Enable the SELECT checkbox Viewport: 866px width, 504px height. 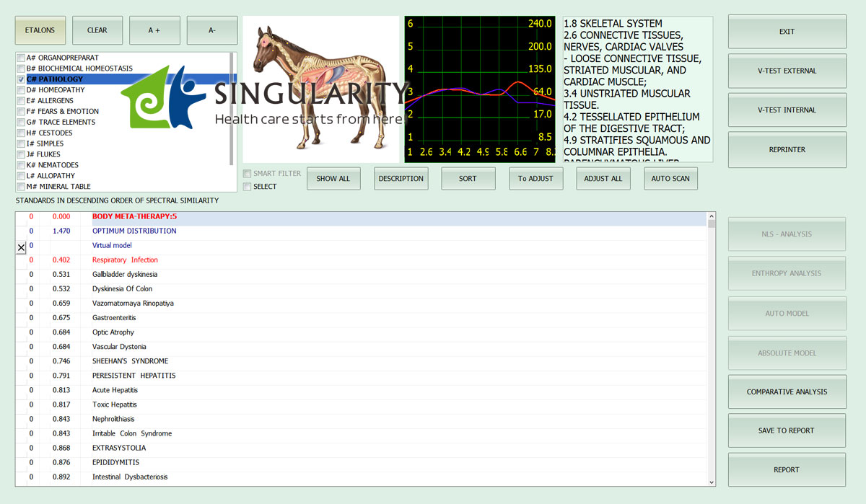248,187
